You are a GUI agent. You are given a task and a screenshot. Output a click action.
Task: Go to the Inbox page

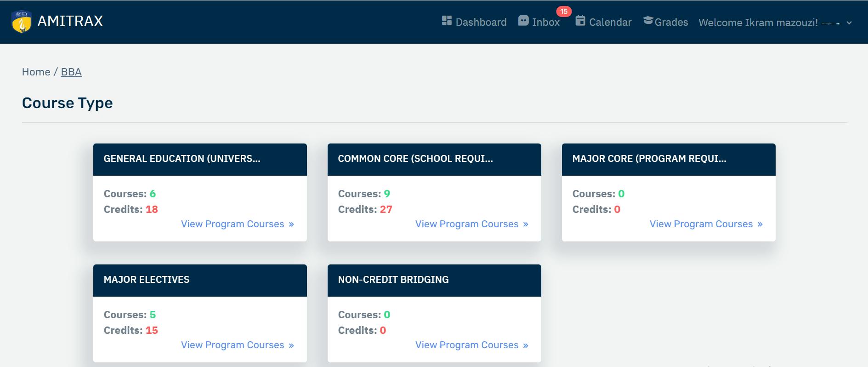point(545,22)
